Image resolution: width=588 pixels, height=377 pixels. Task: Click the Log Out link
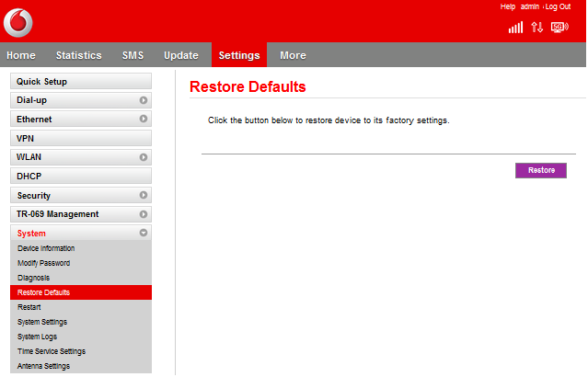pos(558,6)
